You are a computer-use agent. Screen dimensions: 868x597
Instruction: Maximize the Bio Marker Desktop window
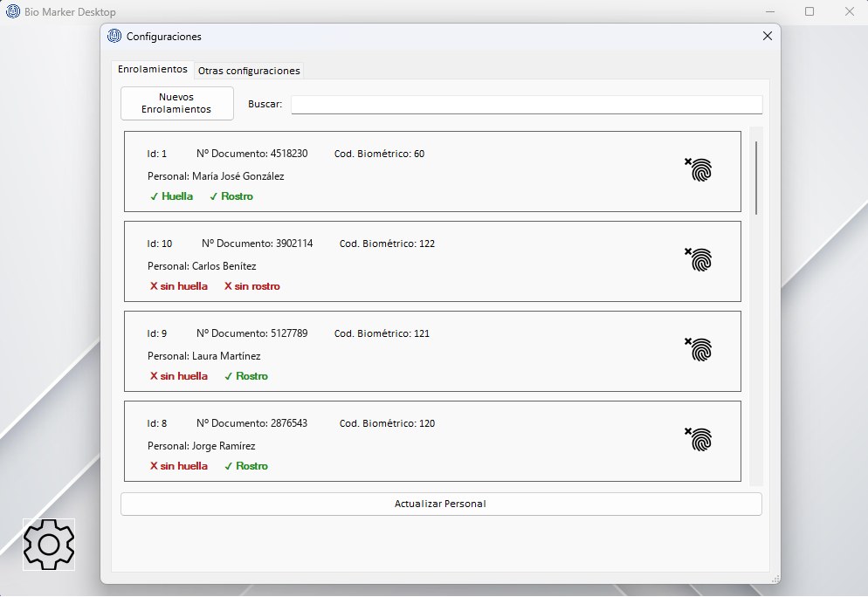coord(809,11)
